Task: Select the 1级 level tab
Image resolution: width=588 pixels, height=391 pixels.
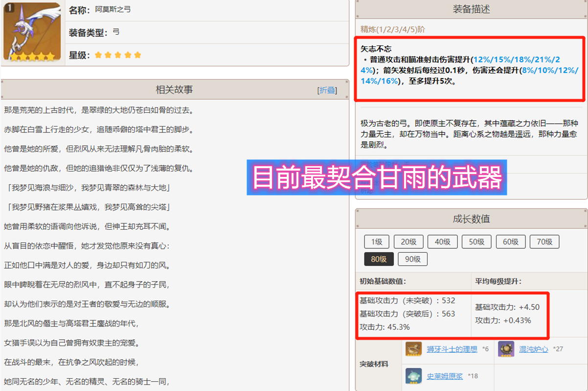Action: [x=376, y=241]
